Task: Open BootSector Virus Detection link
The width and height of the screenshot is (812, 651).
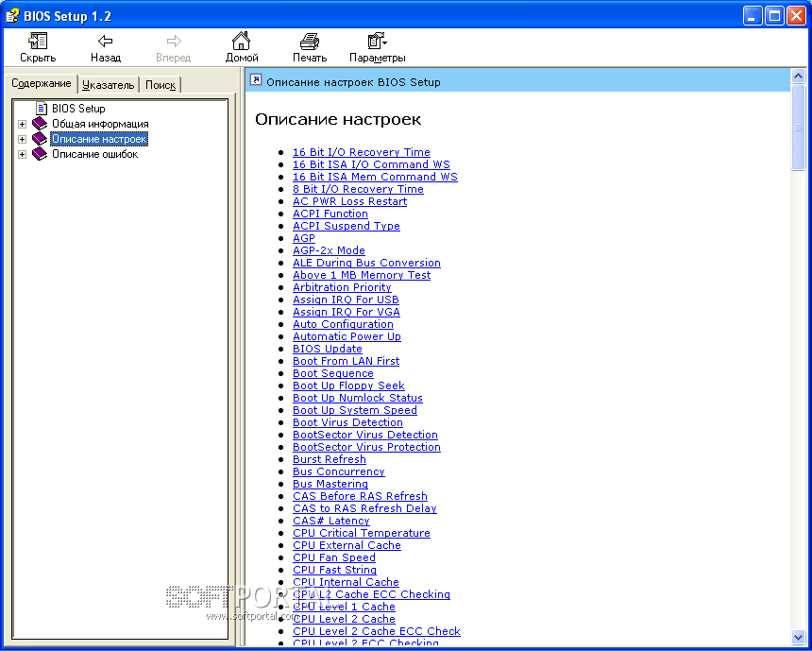Action: click(x=365, y=435)
